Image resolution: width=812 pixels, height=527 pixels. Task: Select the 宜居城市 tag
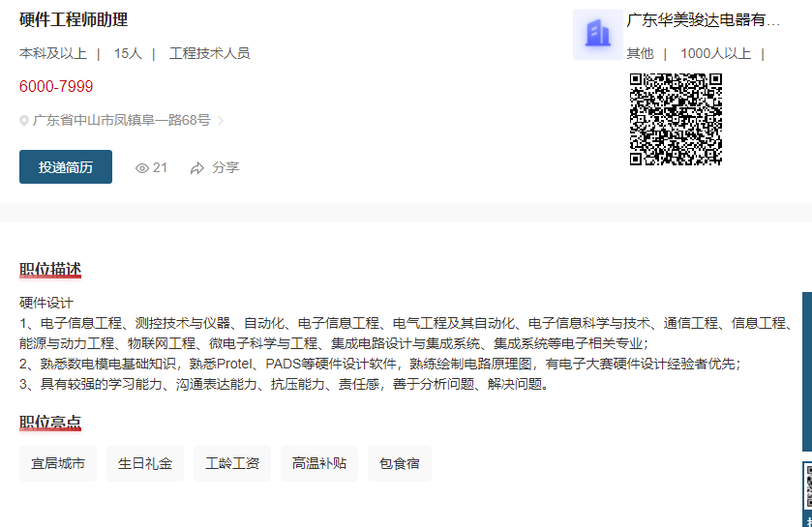[58, 463]
